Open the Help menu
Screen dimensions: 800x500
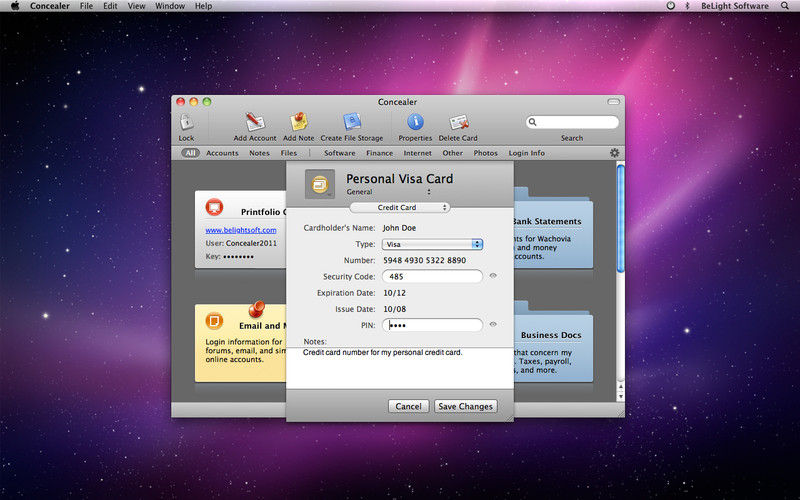203,6
